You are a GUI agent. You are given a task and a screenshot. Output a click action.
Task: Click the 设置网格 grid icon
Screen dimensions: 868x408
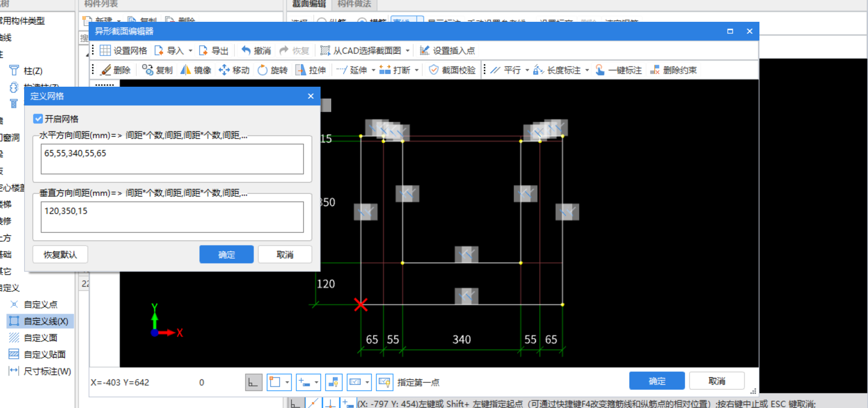tap(105, 51)
